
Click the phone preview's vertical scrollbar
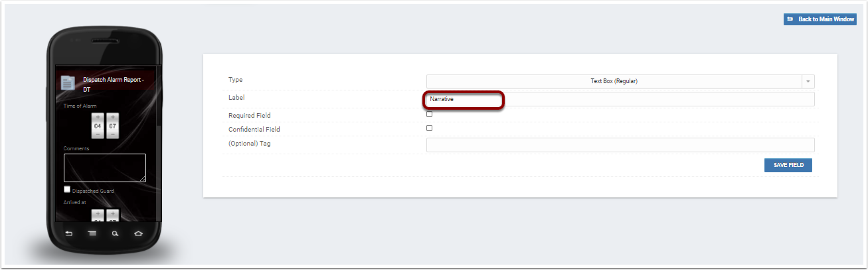157,143
